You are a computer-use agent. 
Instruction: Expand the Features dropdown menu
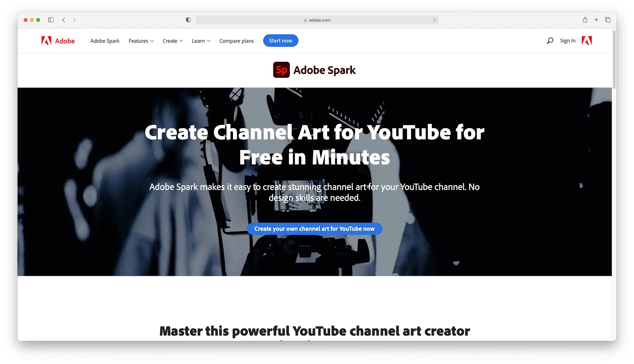(x=141, y=40)
